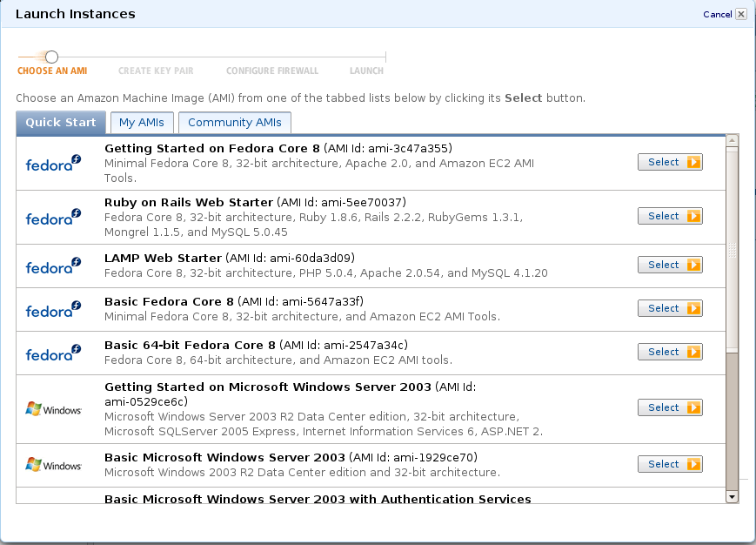Click the Launch Instances dialog title

[75, 14]
